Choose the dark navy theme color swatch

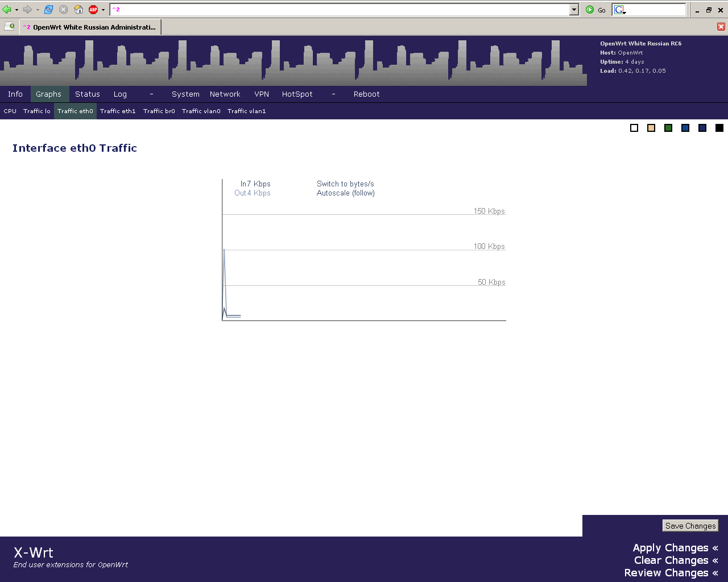click(702, 128)
